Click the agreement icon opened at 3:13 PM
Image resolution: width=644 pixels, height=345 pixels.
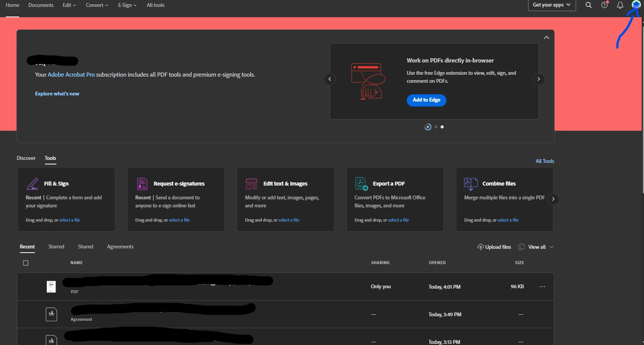click(51, 340)
